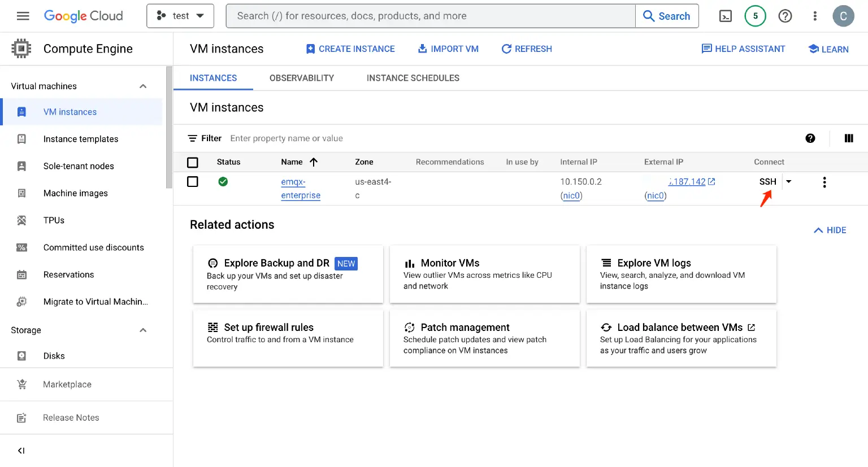The height and width of the screenshot is (467, 868).
Task: Open the test project selector dropdown
Action: point(180,16)
